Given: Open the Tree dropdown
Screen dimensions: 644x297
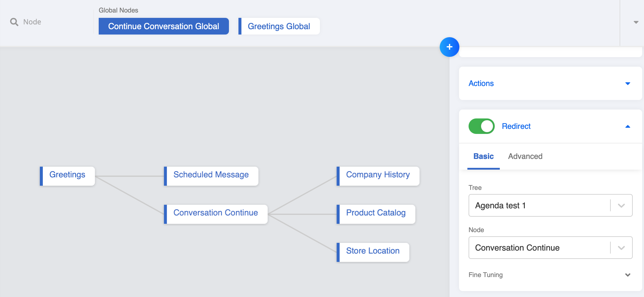Looking at the screenshot, I should point(621,206).
